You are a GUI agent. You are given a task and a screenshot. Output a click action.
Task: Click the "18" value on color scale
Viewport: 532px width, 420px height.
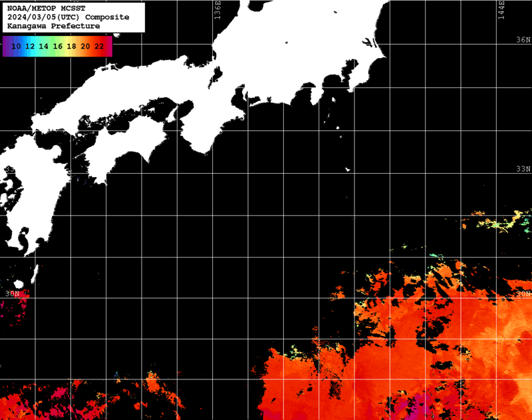[x=71, y=46]
